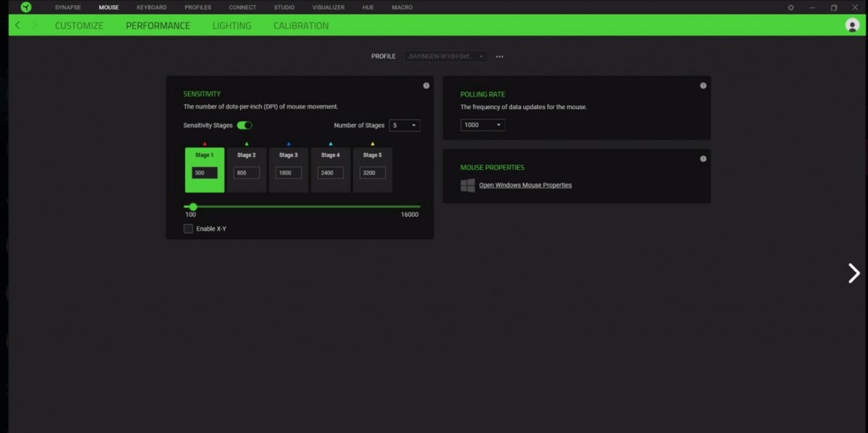Go to the Connect top tab

tap(242, 7)
